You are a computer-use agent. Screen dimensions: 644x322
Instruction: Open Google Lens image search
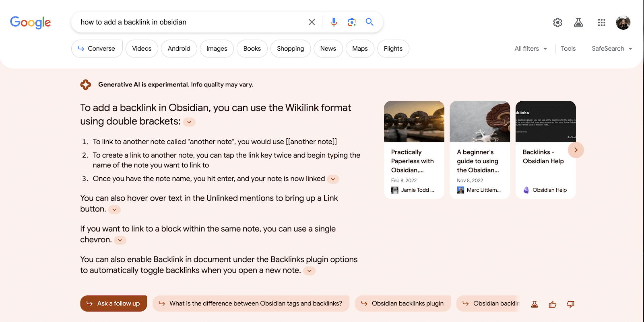pyautogui.click(x=352, y=22)
